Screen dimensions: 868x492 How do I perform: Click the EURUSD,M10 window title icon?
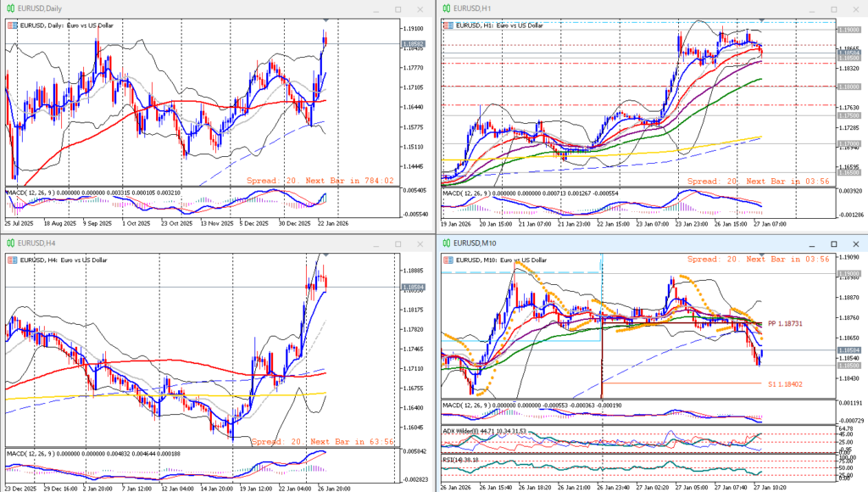pyautogui.click(x=446, y=243)
